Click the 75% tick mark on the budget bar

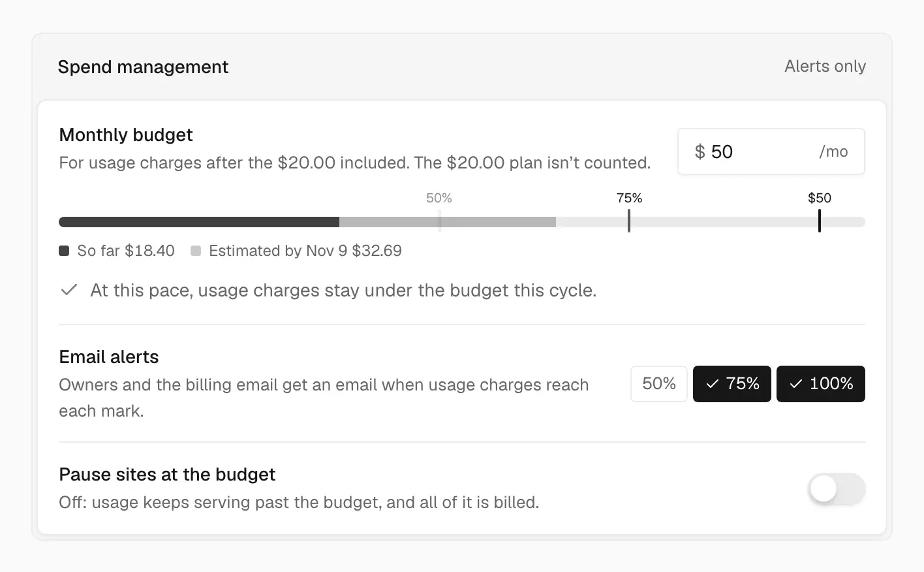[x=629, y=221]
